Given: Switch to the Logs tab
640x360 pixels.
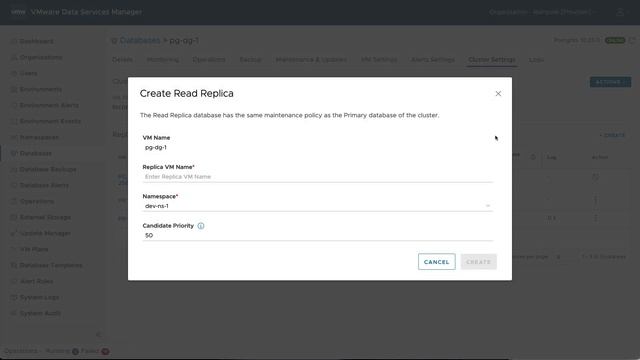Looking at the screenshot, I should point(536,60).
